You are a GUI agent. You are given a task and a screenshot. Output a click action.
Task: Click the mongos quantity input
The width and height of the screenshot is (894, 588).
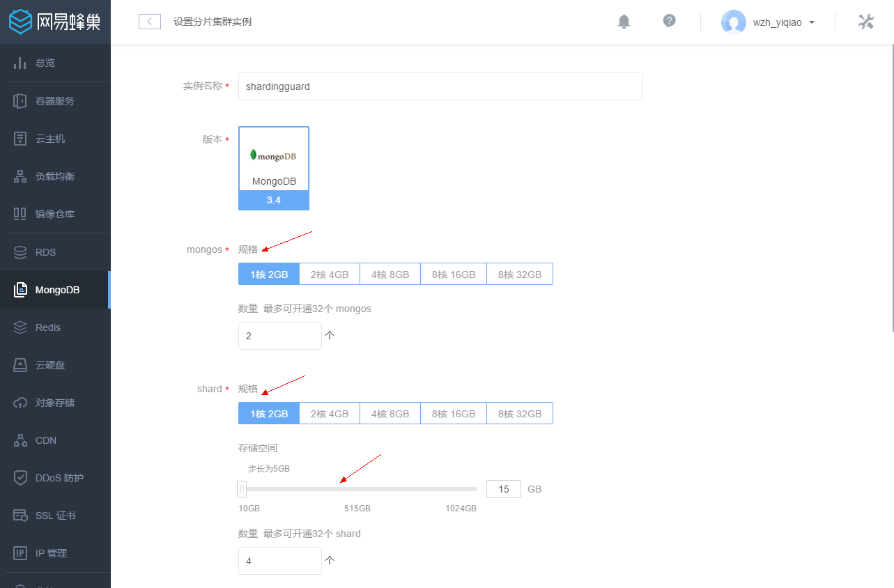280,336
